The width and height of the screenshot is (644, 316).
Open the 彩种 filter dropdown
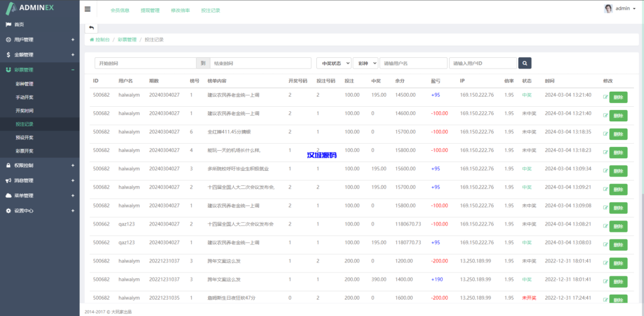coord(365,63)
